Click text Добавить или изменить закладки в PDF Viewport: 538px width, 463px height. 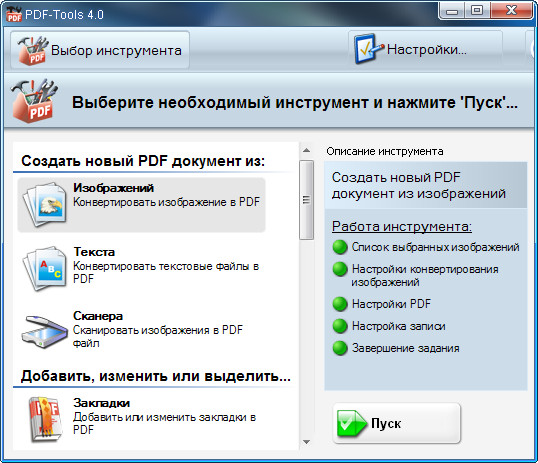pyautogui.click(x=164, y=423)
